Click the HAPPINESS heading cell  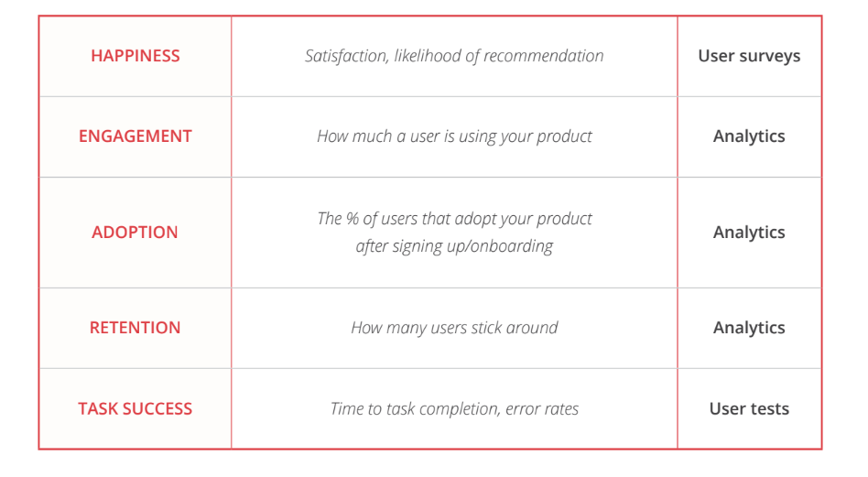point(136,56)
